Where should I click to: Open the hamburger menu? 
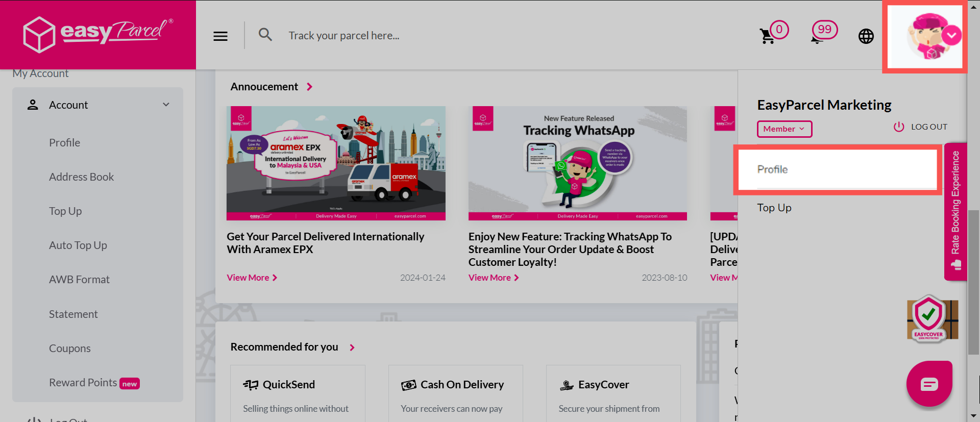pyautogui.click(x=220, y=36)
